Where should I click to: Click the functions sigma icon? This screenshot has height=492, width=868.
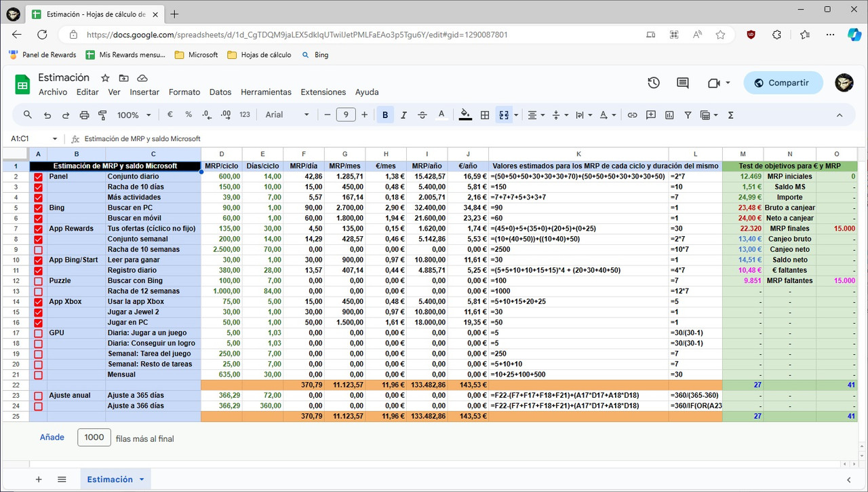(731, 115)
